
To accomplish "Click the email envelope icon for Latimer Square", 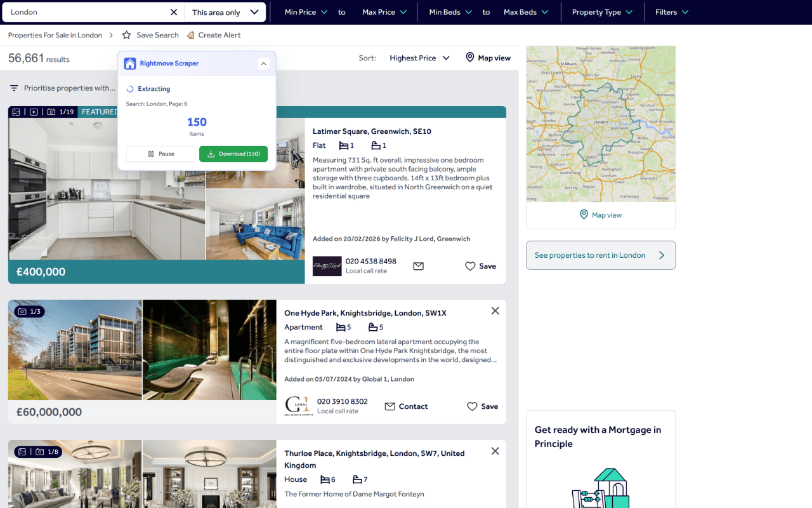I will [x=418, y=266].
